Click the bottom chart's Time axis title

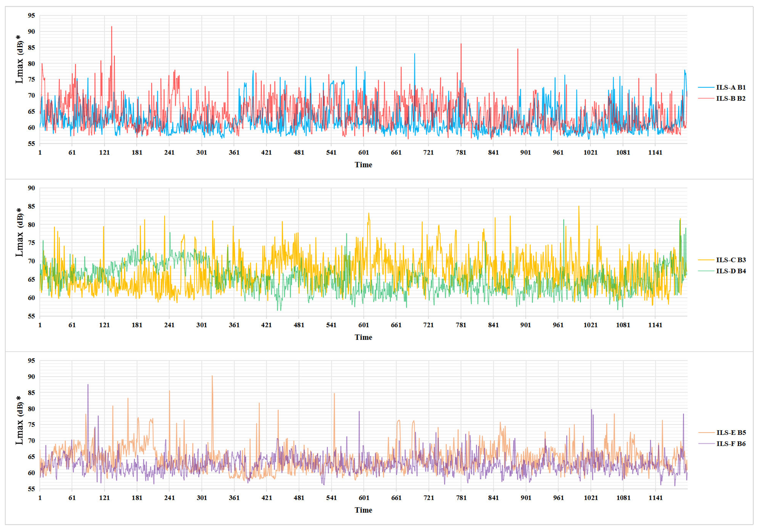pyautogui.click(x=363, y=510)
